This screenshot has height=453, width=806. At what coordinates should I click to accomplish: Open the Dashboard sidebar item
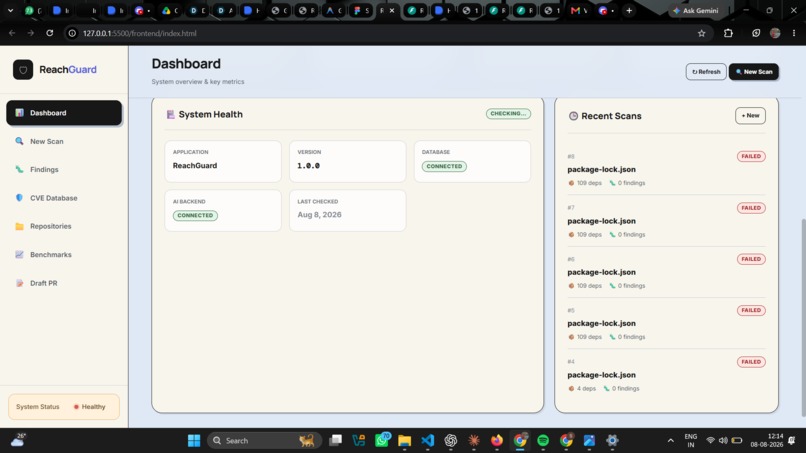click(64, 113)
